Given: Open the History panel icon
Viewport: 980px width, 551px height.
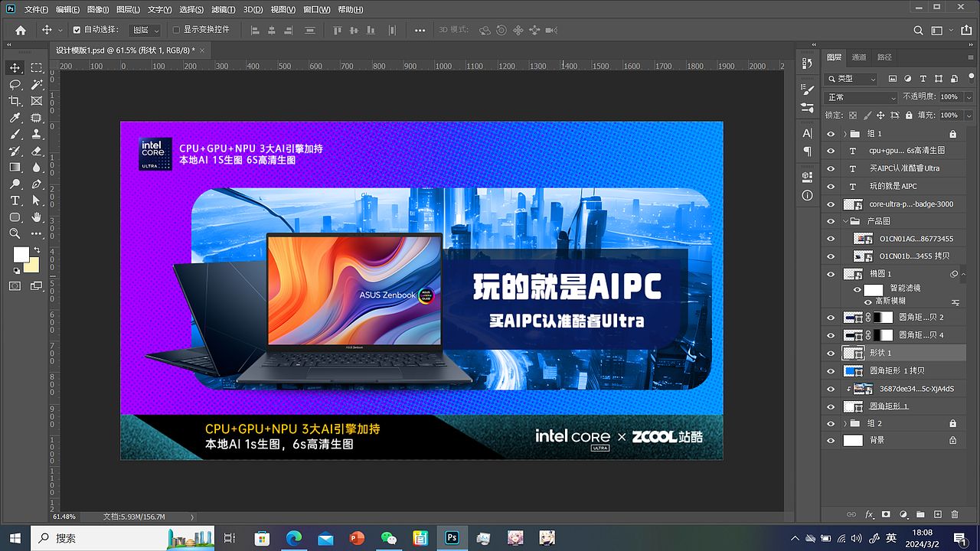Looking at the screenshot, I should click(807, 62).
